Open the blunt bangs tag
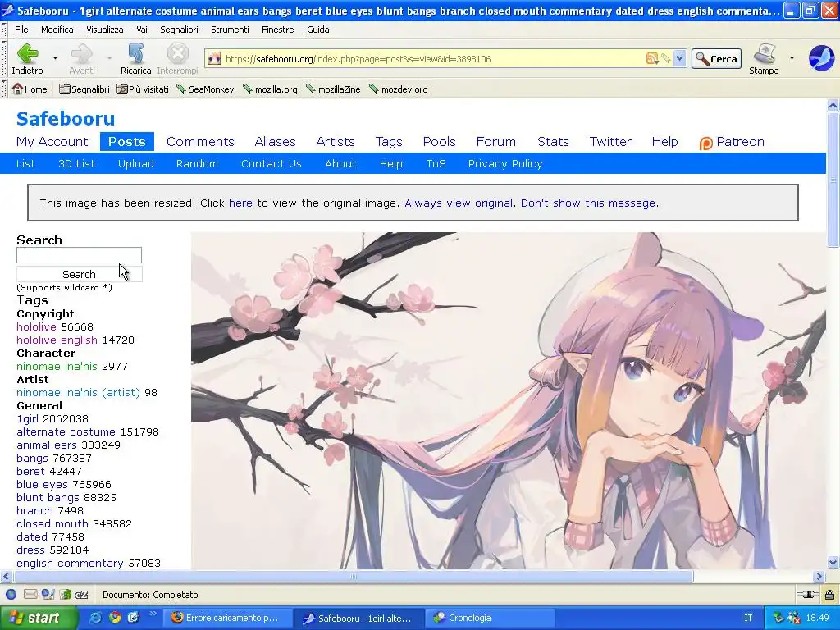840x630 pixels. click(48, 498)
